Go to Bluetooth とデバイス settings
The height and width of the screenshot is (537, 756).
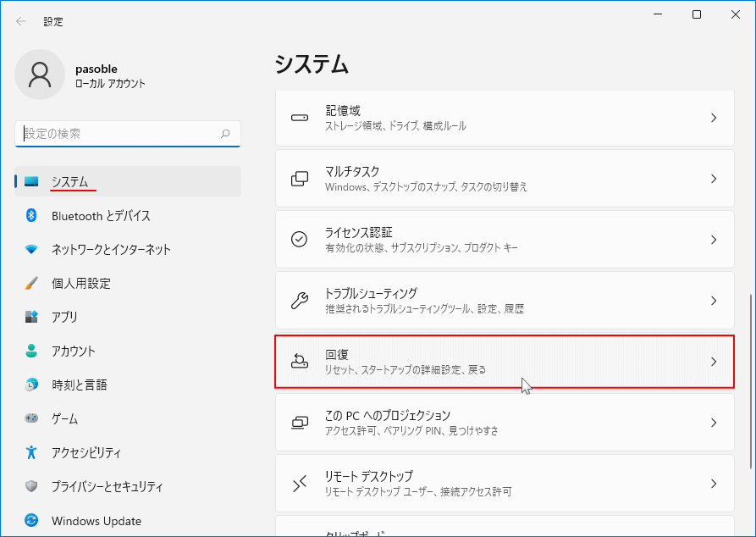coord(128,216)
